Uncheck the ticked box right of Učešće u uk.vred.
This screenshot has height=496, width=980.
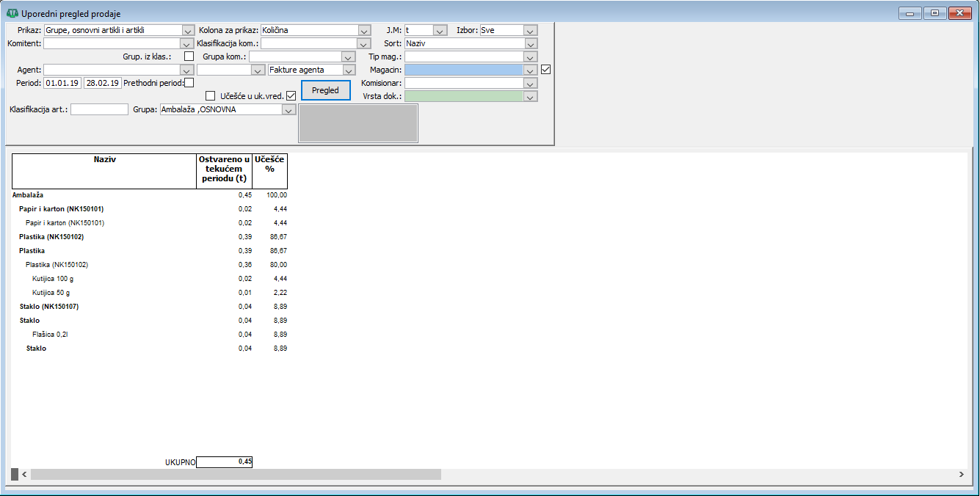point(291,95)
